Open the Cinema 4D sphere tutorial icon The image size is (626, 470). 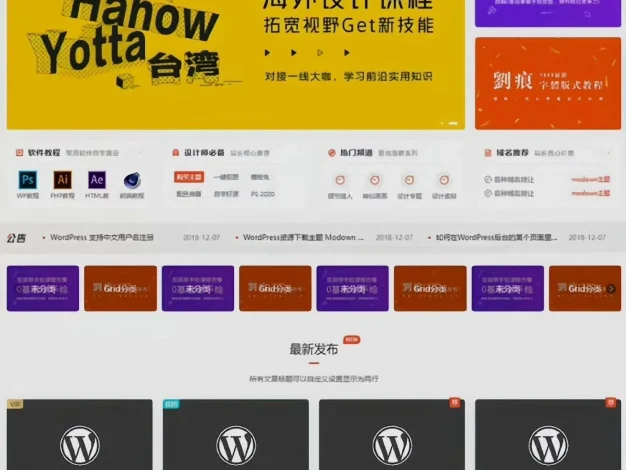coord(132,180)
